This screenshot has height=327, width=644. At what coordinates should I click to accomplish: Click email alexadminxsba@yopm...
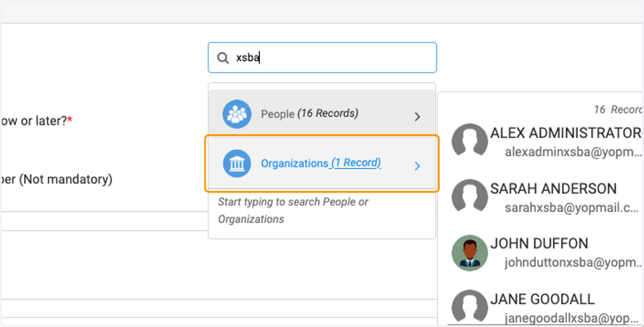click(x=573, y=152)
